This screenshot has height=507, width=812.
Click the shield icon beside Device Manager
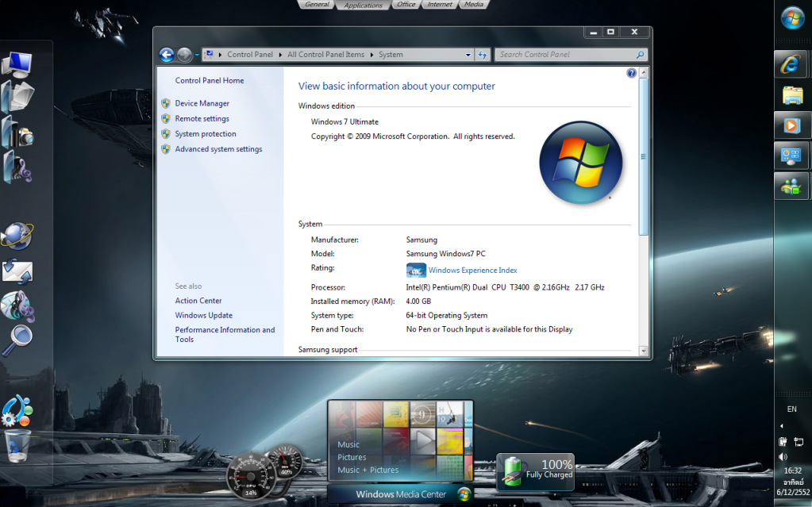pos(166,104)
